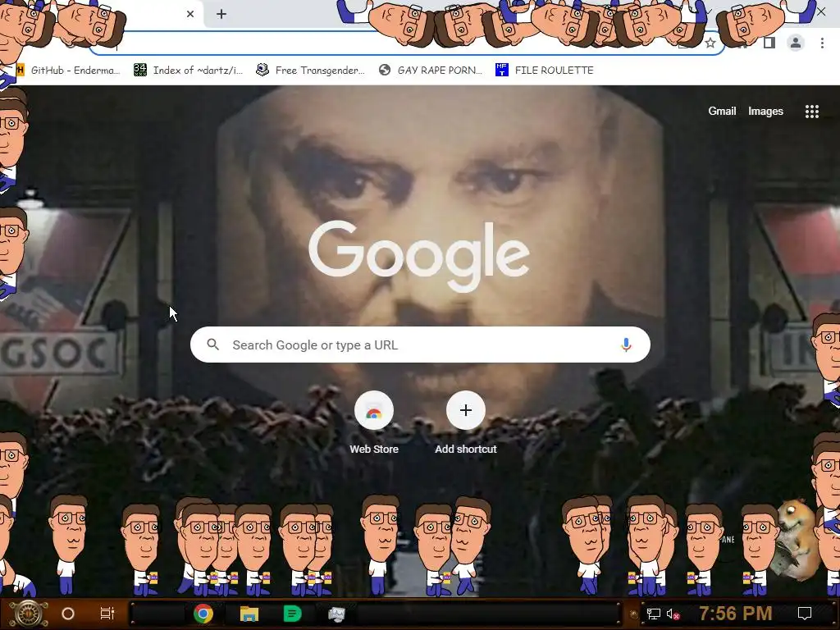
Task: Open a new tab with plus button
Action: click(221, 14)
